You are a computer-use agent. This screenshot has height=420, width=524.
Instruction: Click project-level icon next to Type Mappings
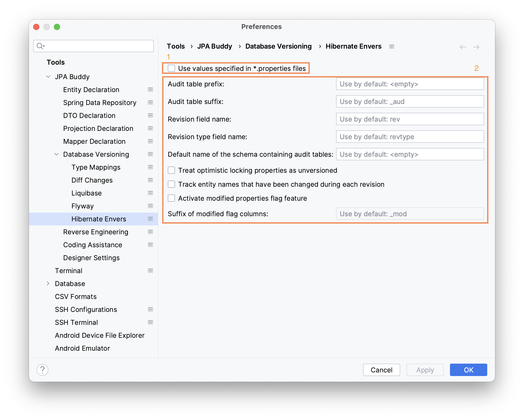150,167
